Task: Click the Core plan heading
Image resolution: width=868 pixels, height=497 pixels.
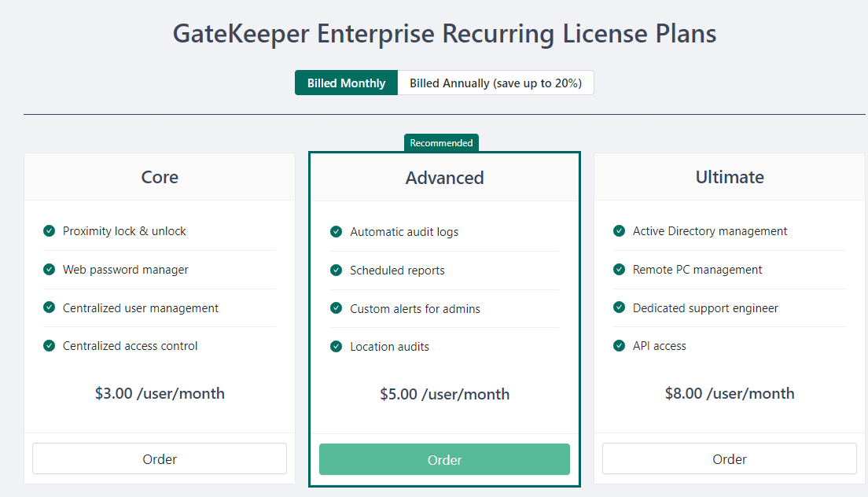Action: pos(160,177)
